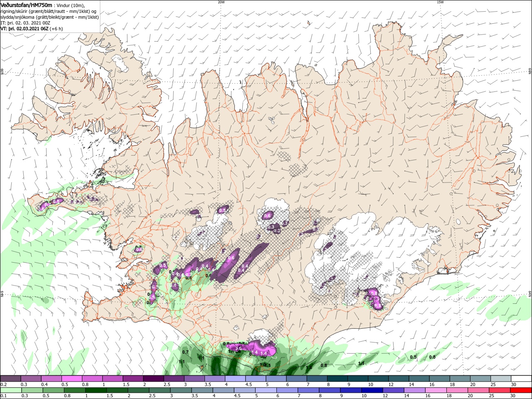Click the 'IT: þri. 02. 03. 2021 00Z' line
The width and height of the screenshot is (532, 399).
click(x=25, y=23)
